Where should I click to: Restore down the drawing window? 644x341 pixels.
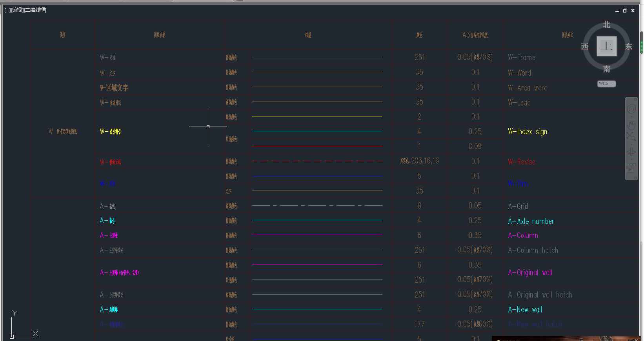pos(625,11)
